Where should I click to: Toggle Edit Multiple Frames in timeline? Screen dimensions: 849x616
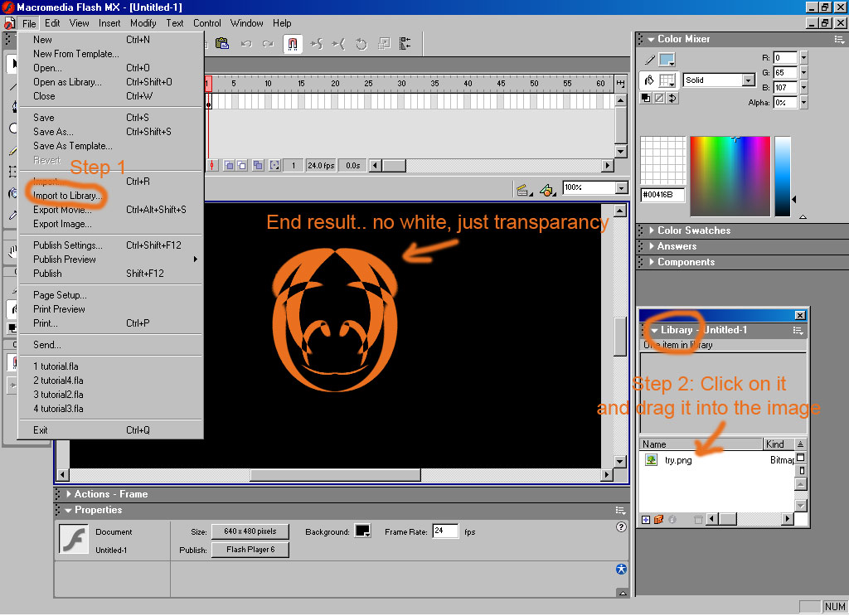coord(258,166)
